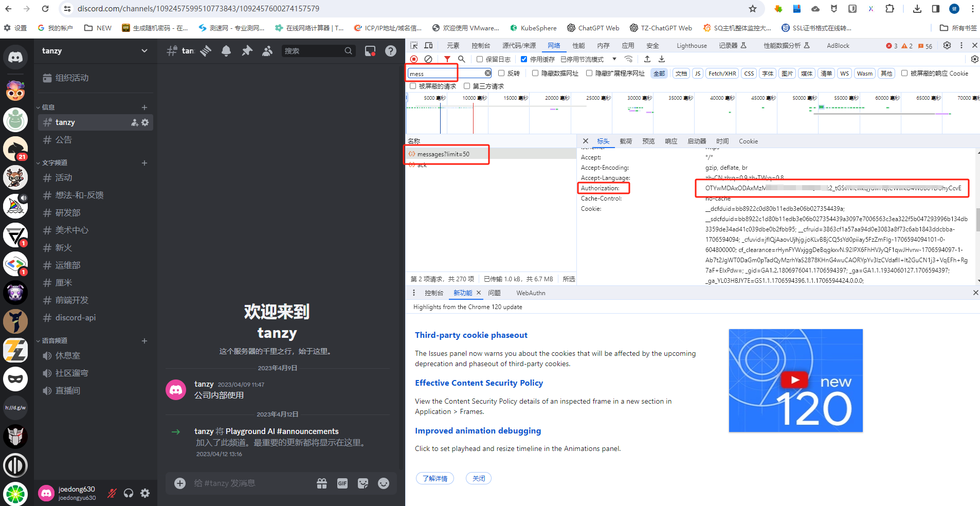Open 预览 request tab
This screenshot has height=506, width=980.
click(x=648, y=141)
